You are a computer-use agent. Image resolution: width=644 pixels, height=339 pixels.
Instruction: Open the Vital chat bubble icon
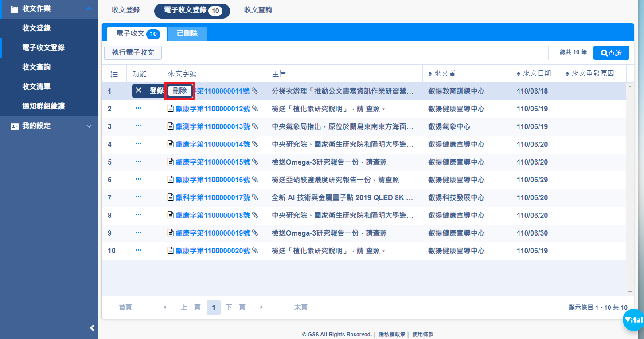[x=633, y=319]
